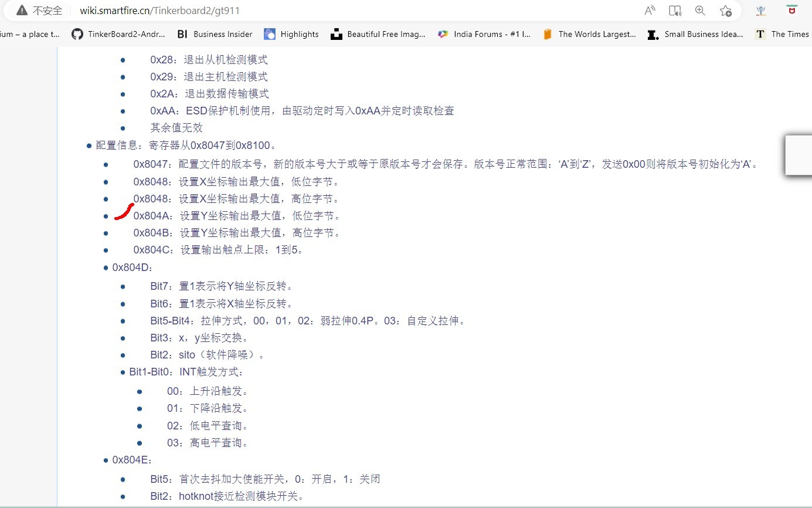Enter Immersive Reader mode icon
812x508 pixels.
675,11
